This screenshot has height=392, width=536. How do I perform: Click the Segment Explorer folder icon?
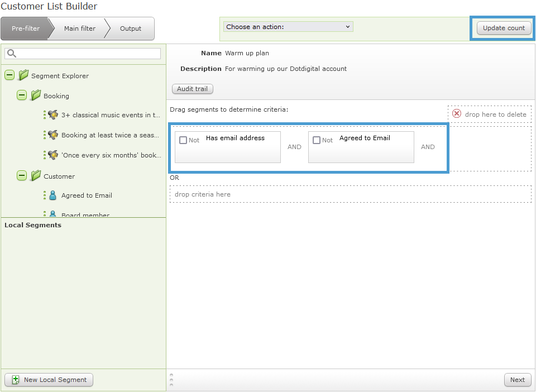[x=23, y=75]
